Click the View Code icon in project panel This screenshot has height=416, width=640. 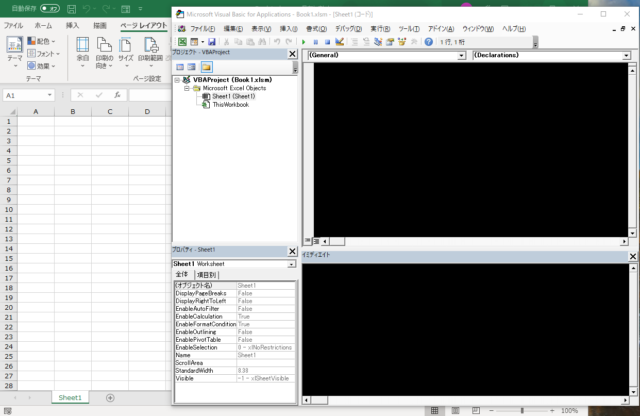coord(180,66)
